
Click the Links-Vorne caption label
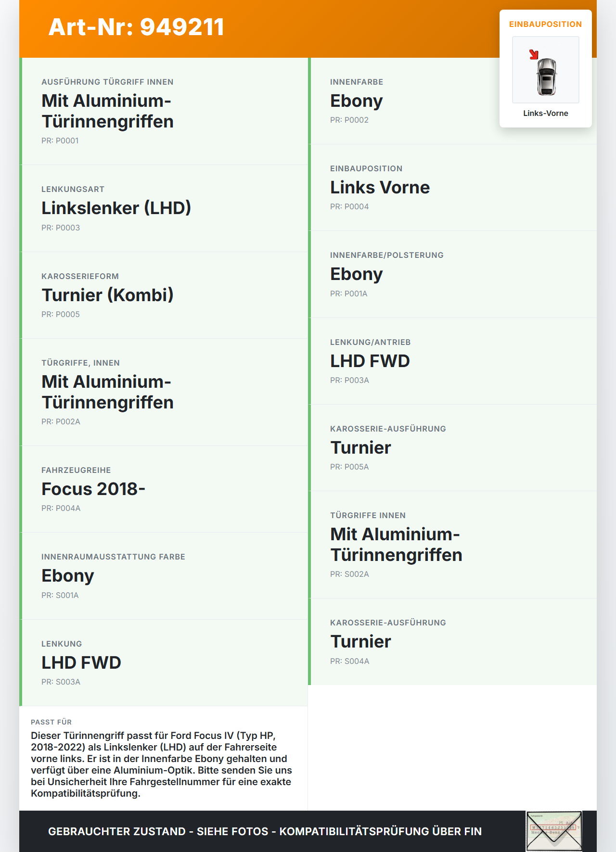click(546, 113)
